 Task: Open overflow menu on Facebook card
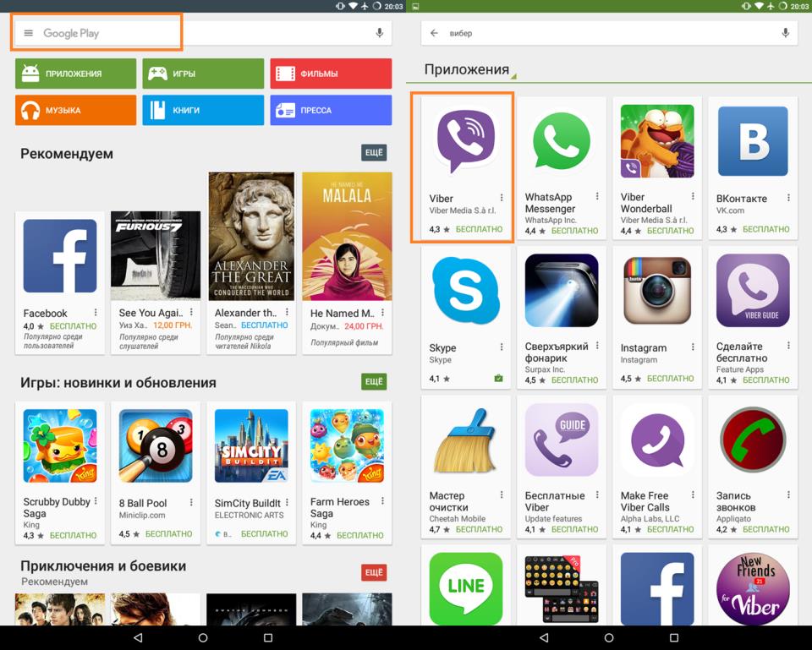click(x=96, y=313)
